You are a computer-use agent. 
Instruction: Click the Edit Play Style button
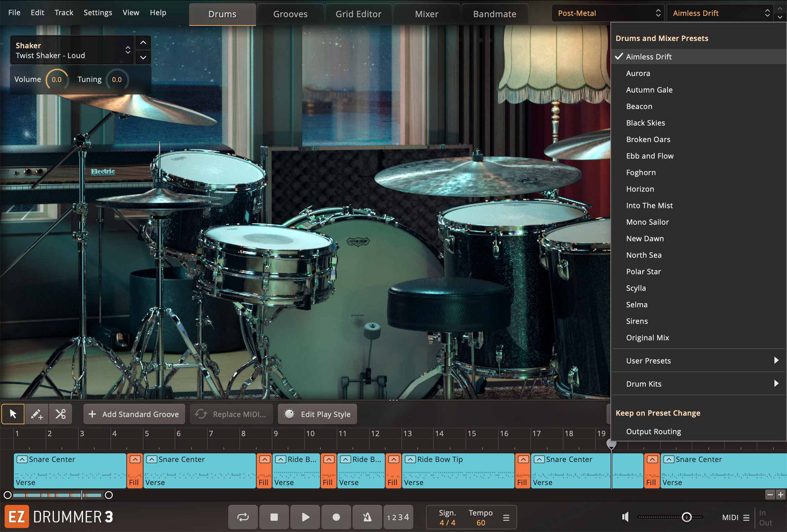click(318, 414)
